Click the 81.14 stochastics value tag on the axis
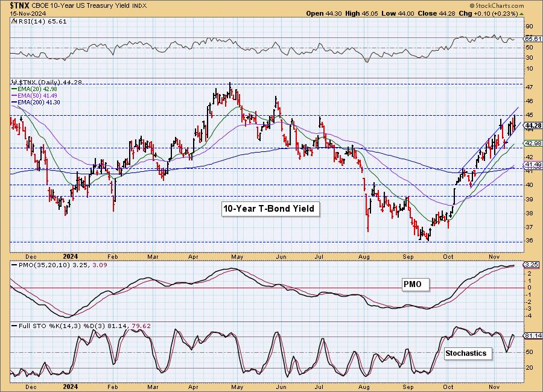 pyautogui.click(x=534, y=335)
